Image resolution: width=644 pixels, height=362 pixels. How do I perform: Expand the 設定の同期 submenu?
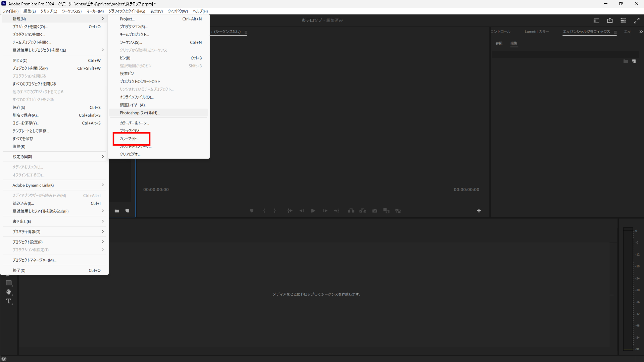click(x=54, y=157)
